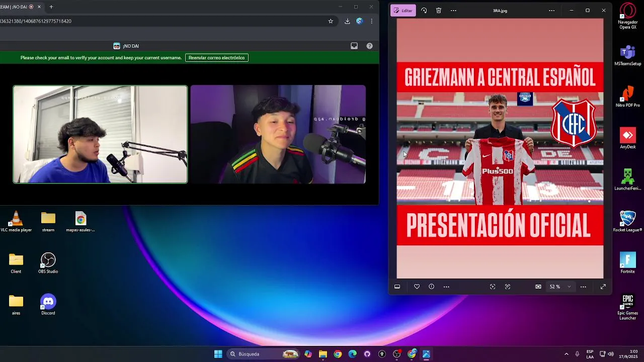
Task: Open the ellipsis menu next to zoom dropdown
Action: tap(583, 287)
